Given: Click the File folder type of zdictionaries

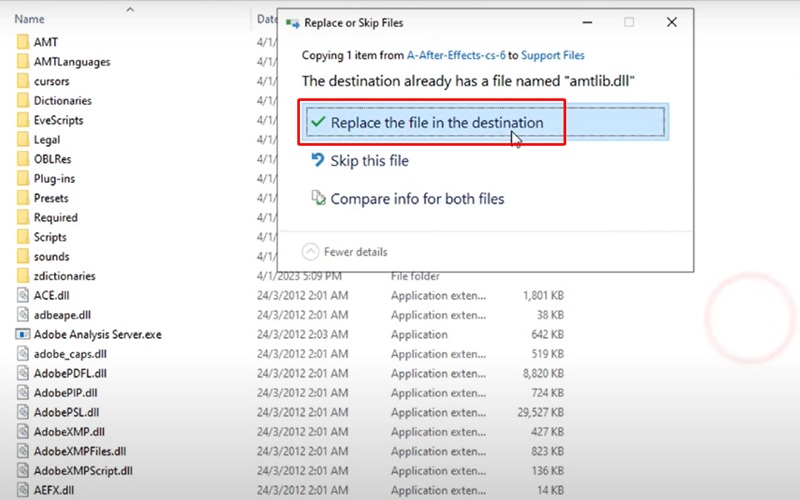Looking at the screenshot, I should tap(415, 276).
